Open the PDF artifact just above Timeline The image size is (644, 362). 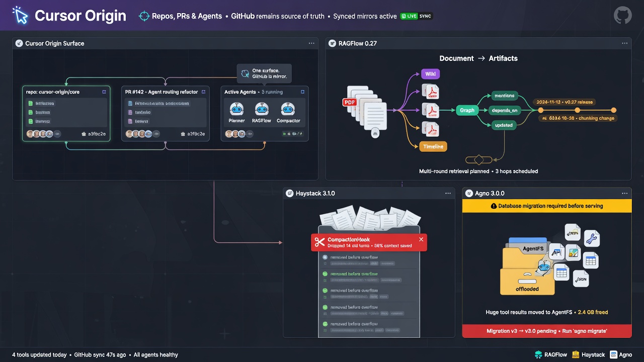[431, 129]
